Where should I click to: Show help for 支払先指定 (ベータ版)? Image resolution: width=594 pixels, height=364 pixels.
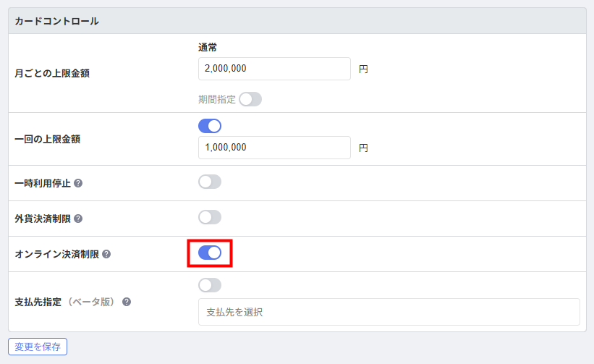(127, 302)
